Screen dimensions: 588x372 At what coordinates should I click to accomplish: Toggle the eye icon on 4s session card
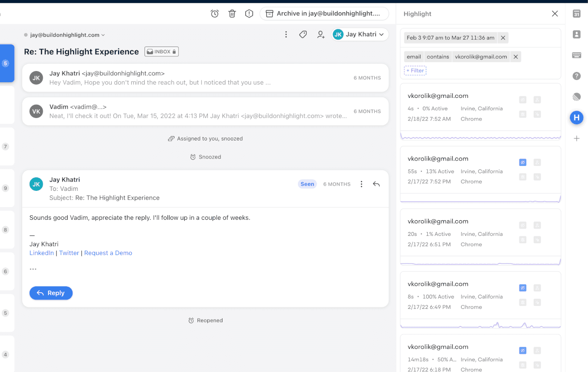[x=523, y=100]
